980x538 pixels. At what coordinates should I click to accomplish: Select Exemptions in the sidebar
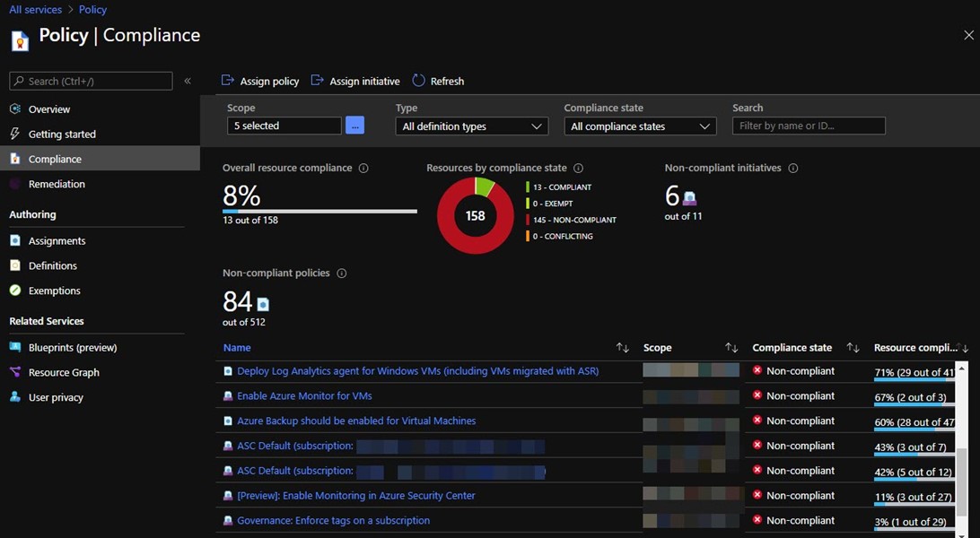pos(54,291)
